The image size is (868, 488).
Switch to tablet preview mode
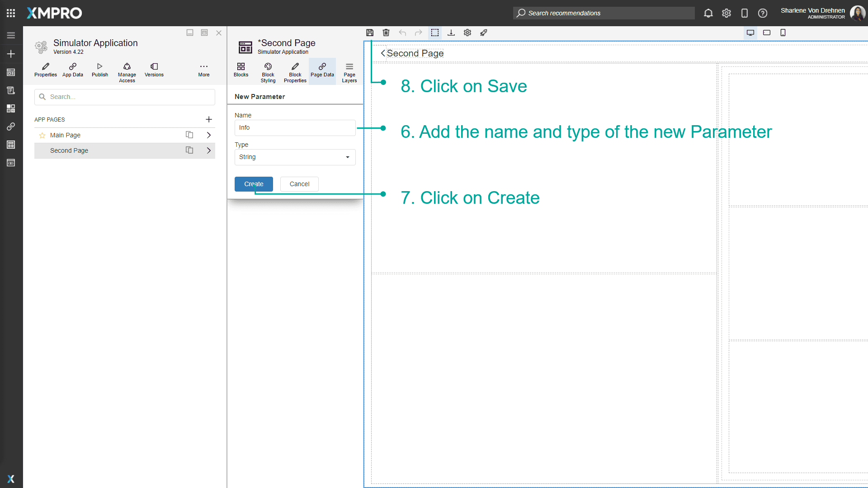coord(767,33)
